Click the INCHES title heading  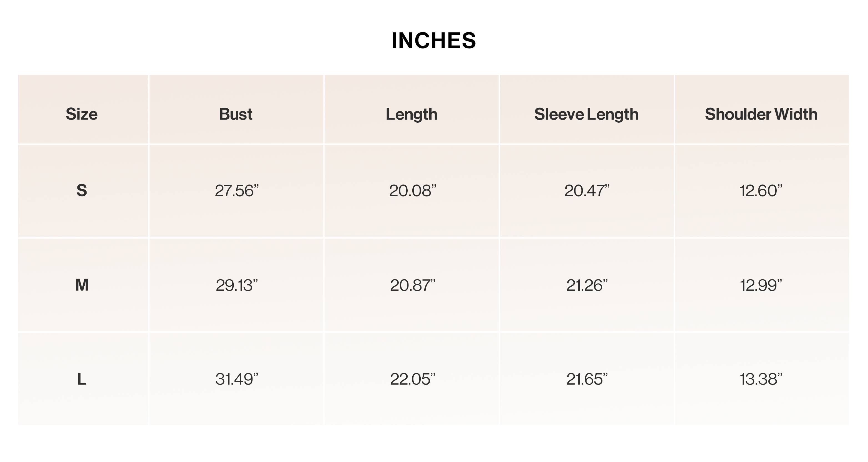(434, 41)
